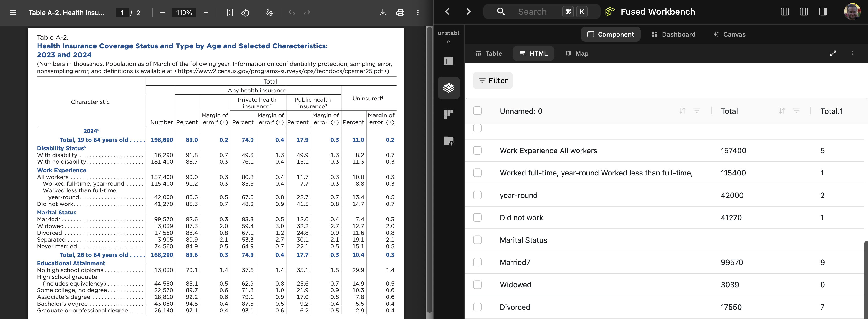
Task: Select the layers stack sidebar icon
Action: pyautogui.click(x=449, y=88)
